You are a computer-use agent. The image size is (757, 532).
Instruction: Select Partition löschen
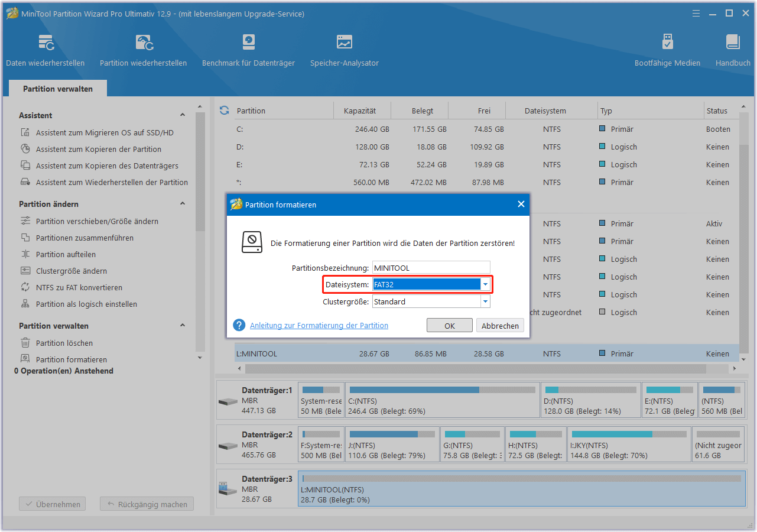coord(64,343)
